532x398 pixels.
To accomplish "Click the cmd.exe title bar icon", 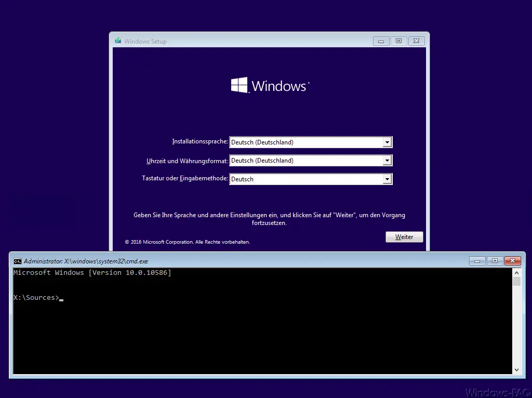I will pos(17,261).
